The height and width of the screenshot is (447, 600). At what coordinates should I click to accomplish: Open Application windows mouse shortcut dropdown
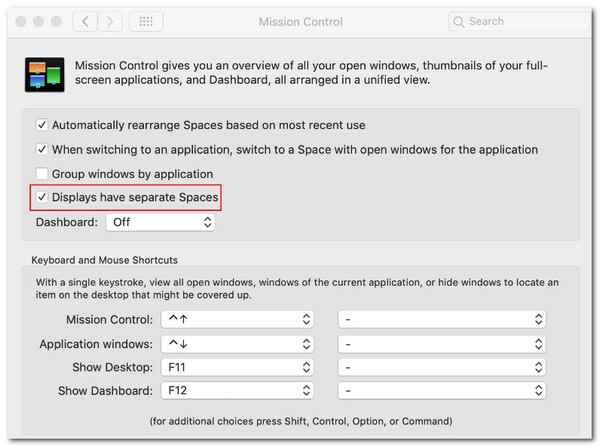pyautogui.click(x=442, y=344)
